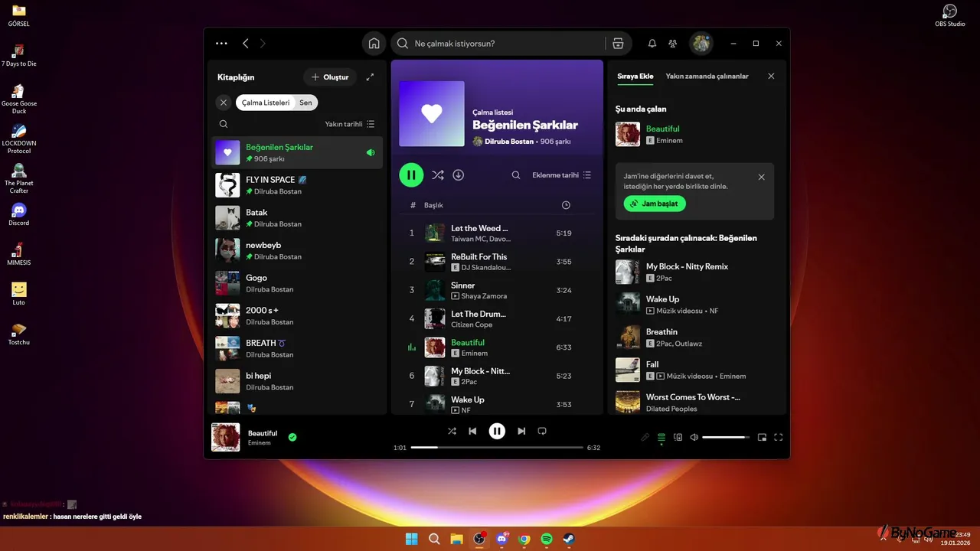Select Çalma Listeleri filter chip

point(266,103)
